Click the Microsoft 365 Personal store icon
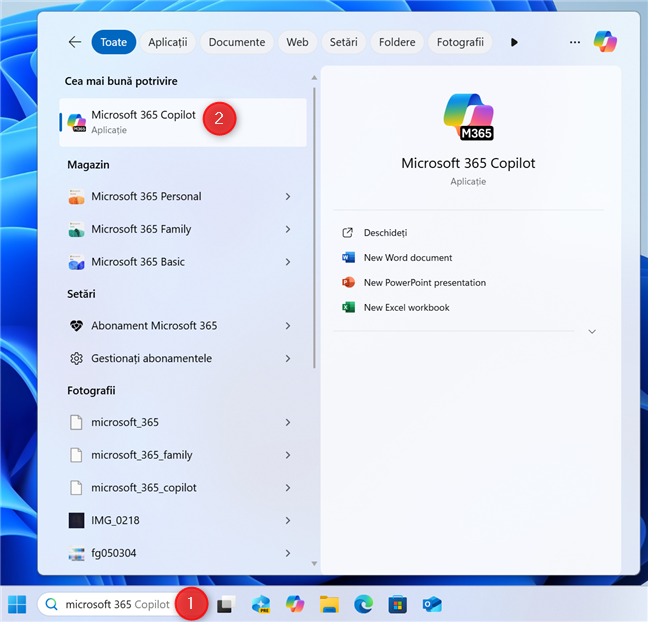Viewport: 648px width, 622px height. pyautogui.click(x=76, y=196)
